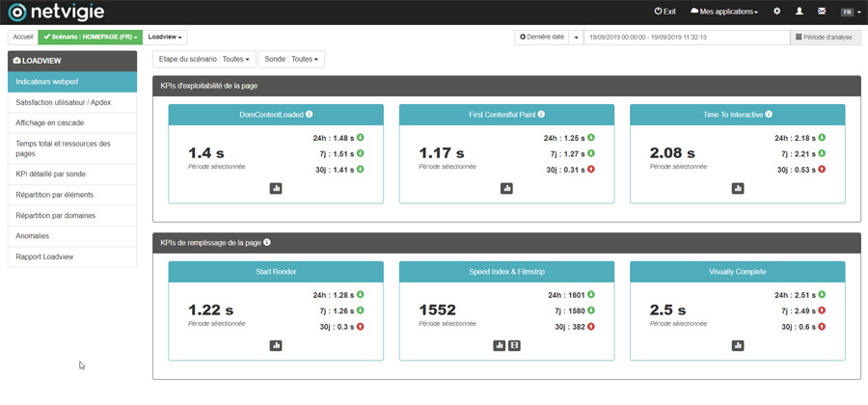Click the Start Render card title

276,272
